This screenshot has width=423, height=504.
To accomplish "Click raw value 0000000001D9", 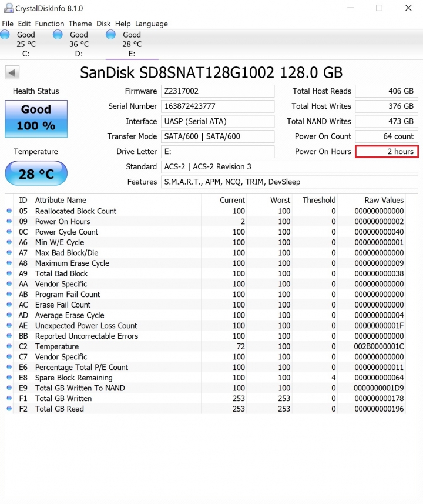I will [x=379, y=388].
